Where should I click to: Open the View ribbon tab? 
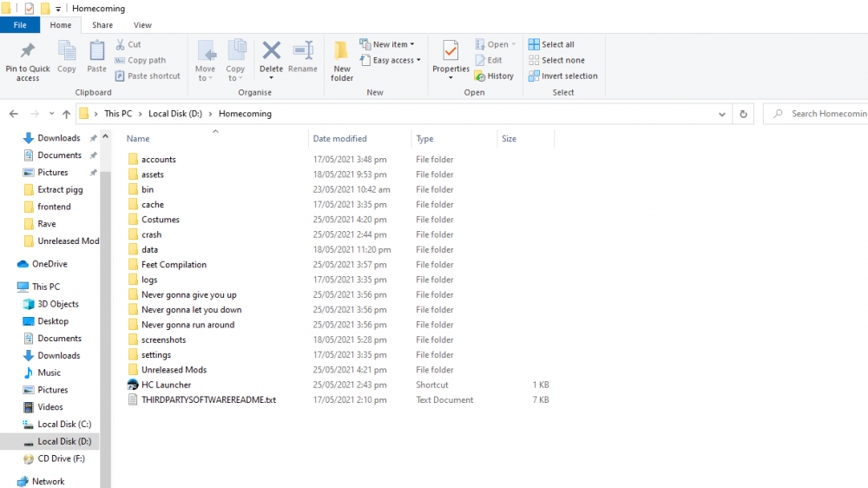[x=142, y=25]
